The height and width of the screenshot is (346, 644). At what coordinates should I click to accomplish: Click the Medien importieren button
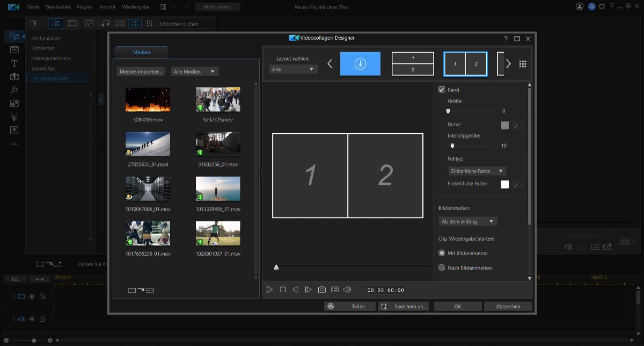[141, 71]
